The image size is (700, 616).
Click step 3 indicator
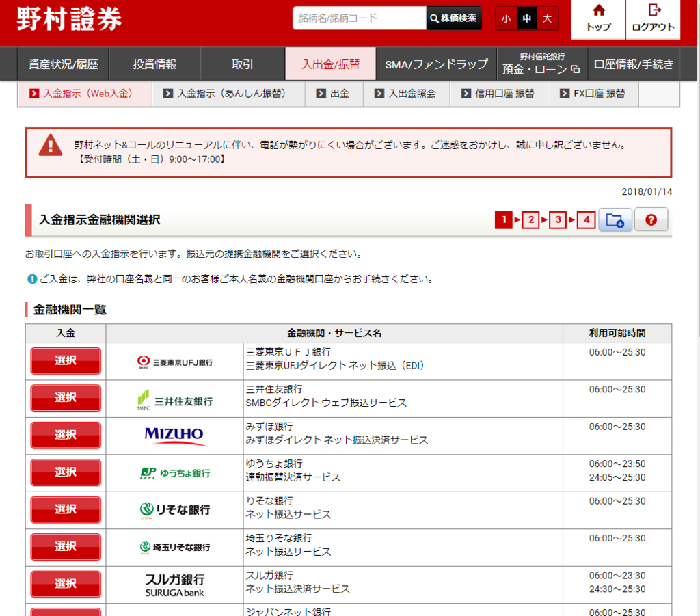coord(558,219)
